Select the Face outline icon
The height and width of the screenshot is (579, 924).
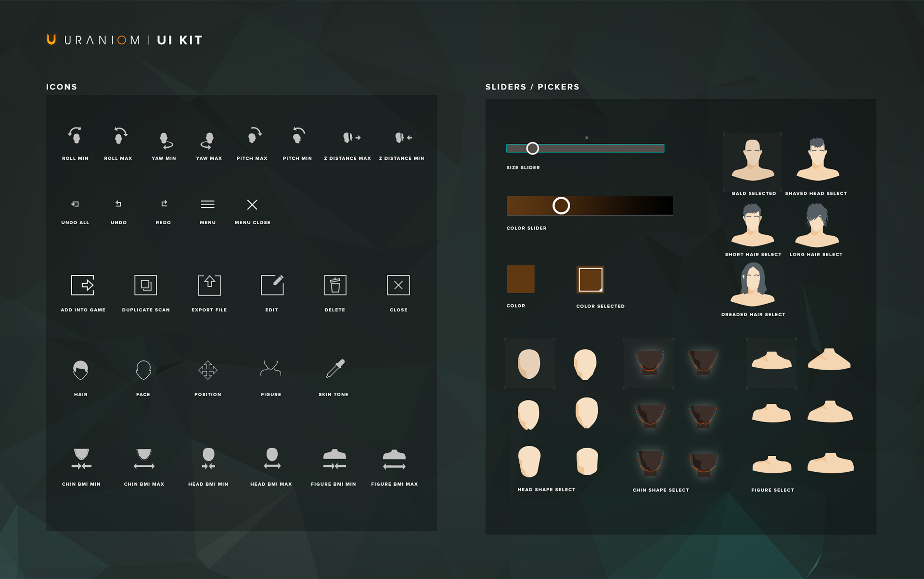[x=143, y=370]
